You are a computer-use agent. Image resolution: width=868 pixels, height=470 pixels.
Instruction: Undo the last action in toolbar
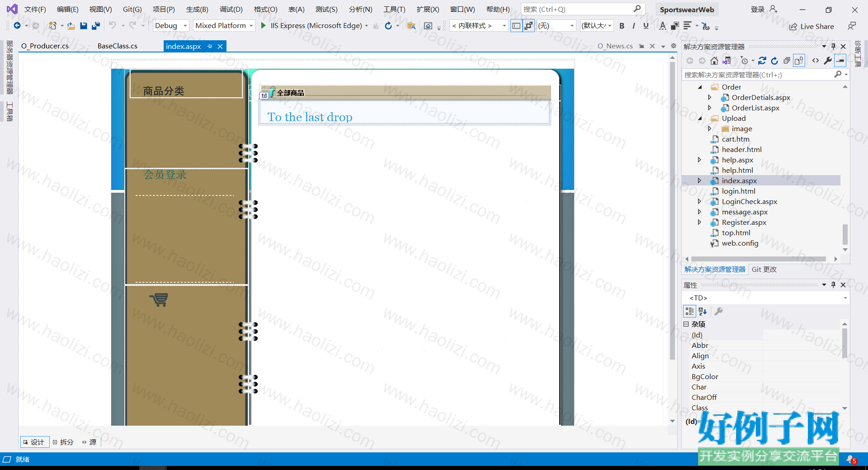click(113, 26)
